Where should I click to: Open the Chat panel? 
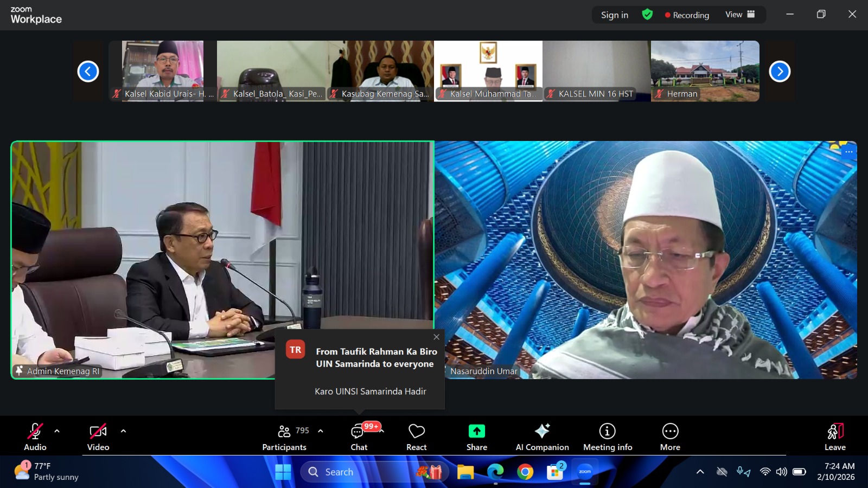(359, 436)
